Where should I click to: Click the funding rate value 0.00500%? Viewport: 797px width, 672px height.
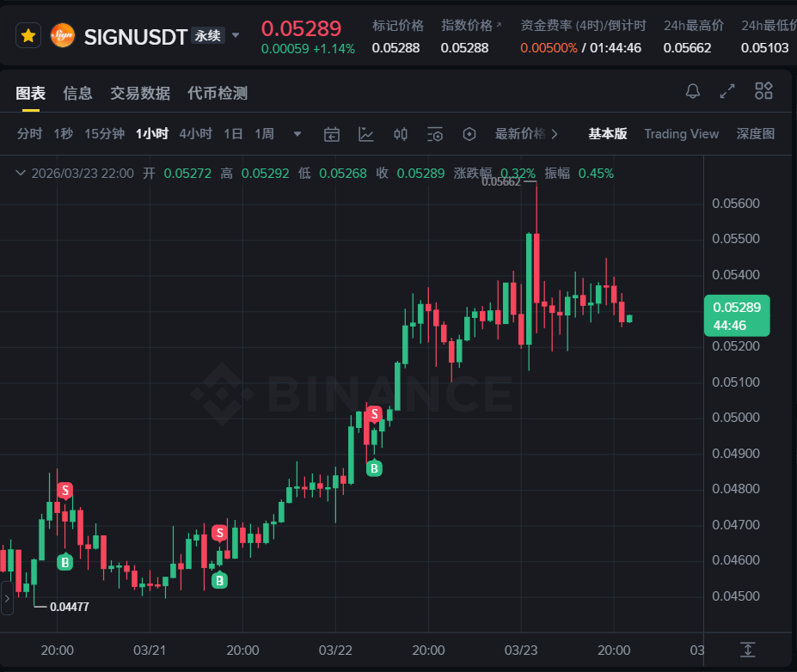tap(549, 48)
